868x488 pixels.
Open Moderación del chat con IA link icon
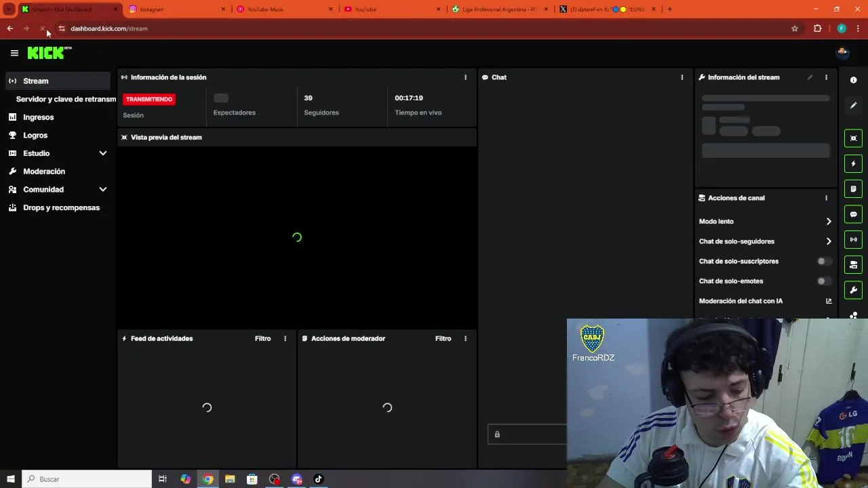coord(829,301)
